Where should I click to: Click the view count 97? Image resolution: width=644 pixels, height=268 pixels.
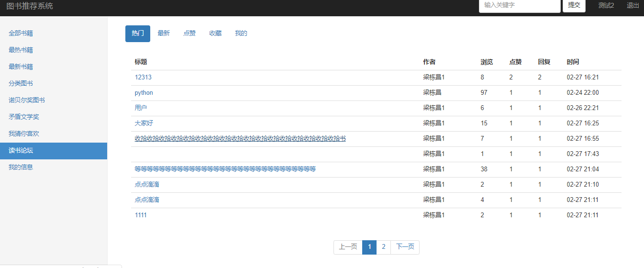click(x=484, y=92)
